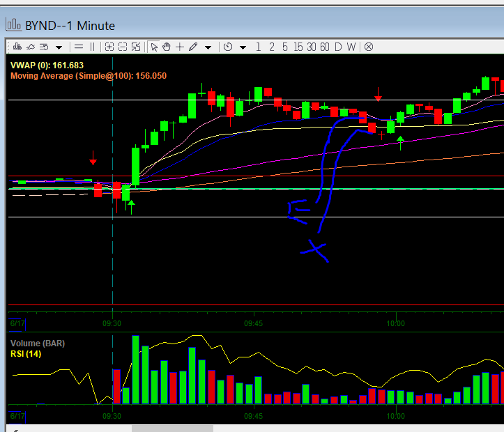The width and height of the screenshot is (504, 432).
Task: Click the circled X remove icon
Action: pos(369,47)
